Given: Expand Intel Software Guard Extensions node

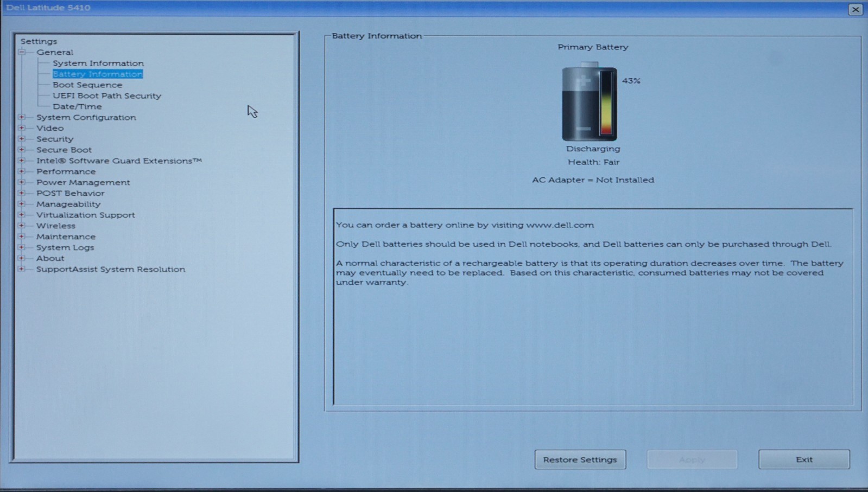Looking at the screenshot, I should pyautogui.click(x=22, y=161).
